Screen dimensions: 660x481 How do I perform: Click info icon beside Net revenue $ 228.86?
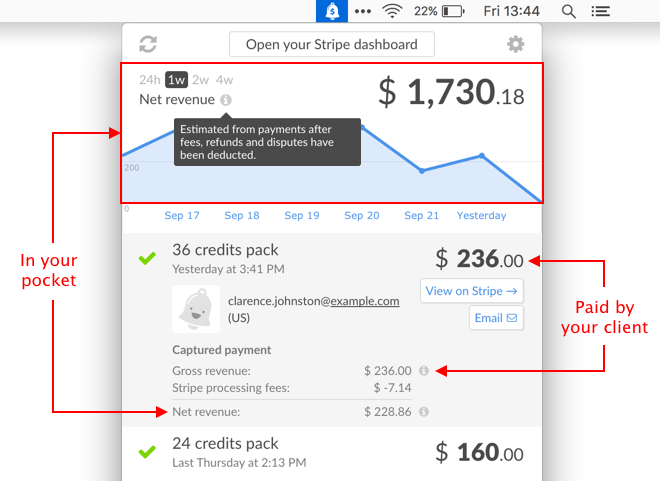tap(424, 412)
